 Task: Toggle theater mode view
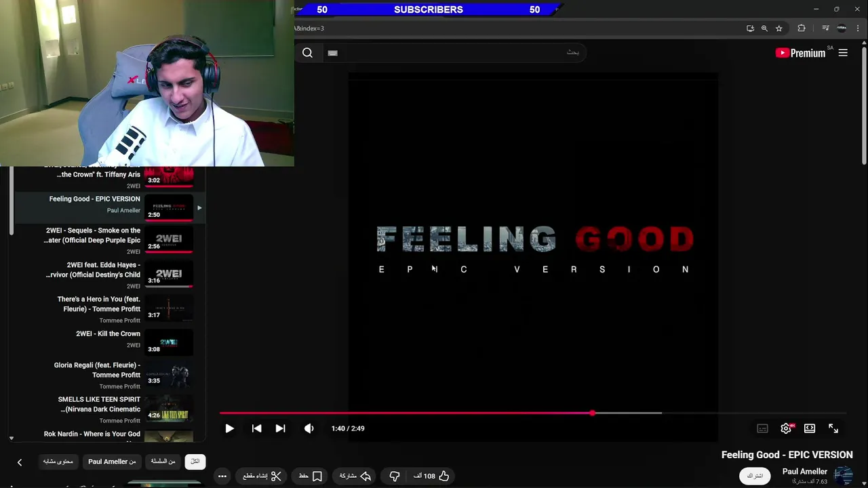point(810,428)
